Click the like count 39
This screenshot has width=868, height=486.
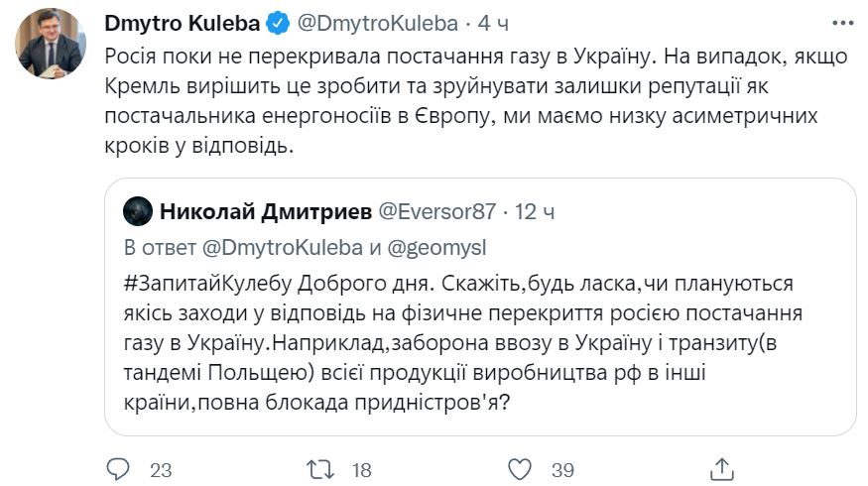(x=562, y=468)
